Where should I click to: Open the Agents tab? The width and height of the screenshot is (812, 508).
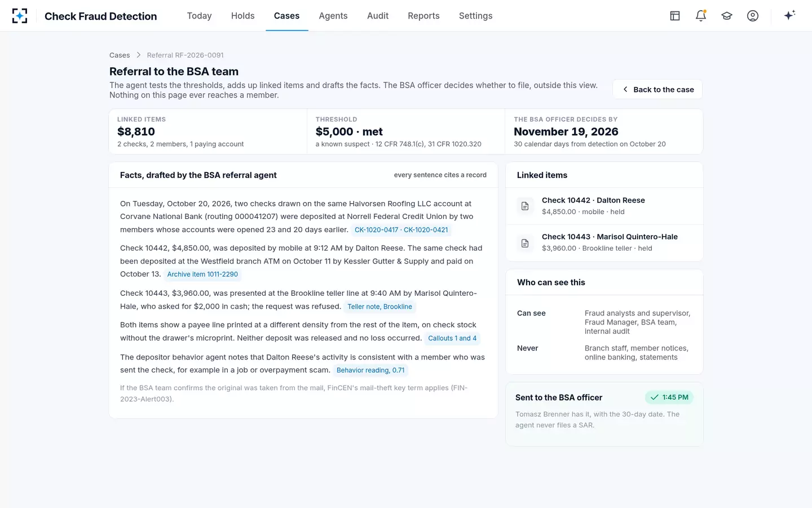click(x=333, y=16)
